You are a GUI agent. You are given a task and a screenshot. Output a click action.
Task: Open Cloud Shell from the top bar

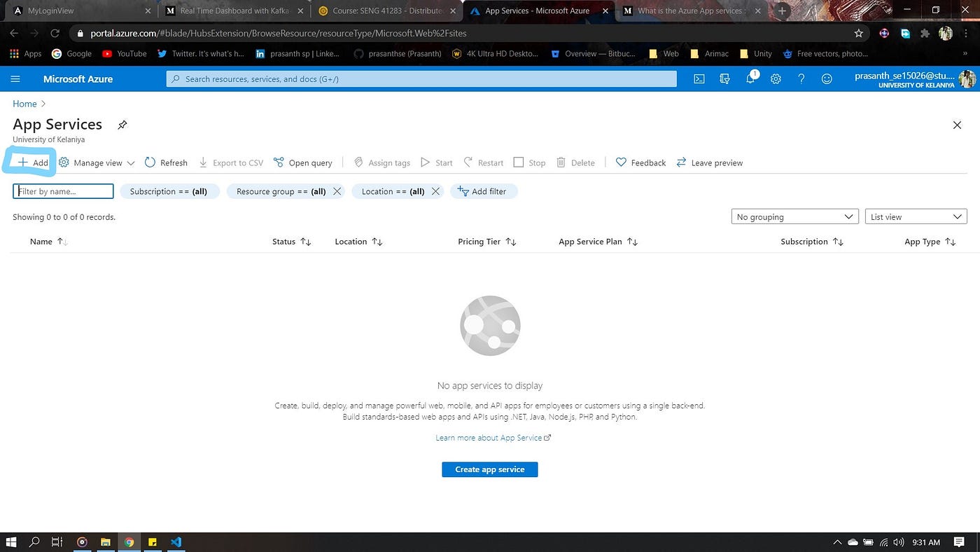tap(699, 79)
